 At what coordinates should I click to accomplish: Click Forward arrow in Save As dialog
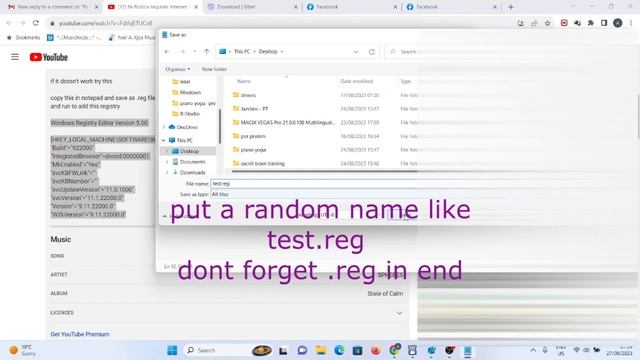[x=182, y=52]
